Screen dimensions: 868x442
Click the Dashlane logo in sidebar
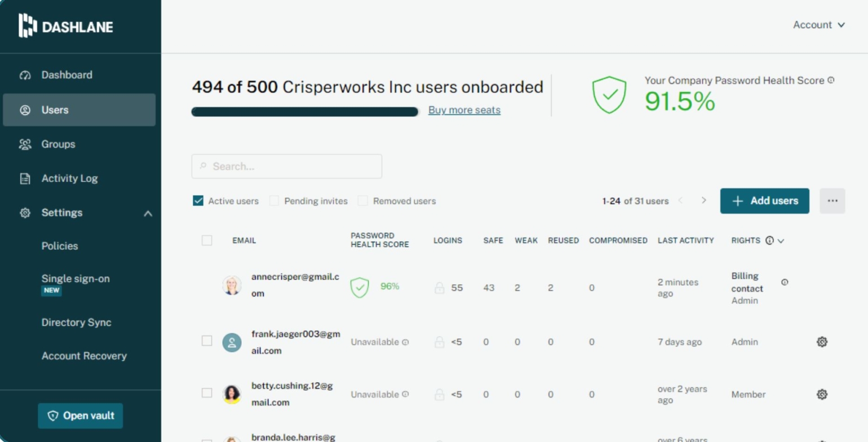[66, 26]
